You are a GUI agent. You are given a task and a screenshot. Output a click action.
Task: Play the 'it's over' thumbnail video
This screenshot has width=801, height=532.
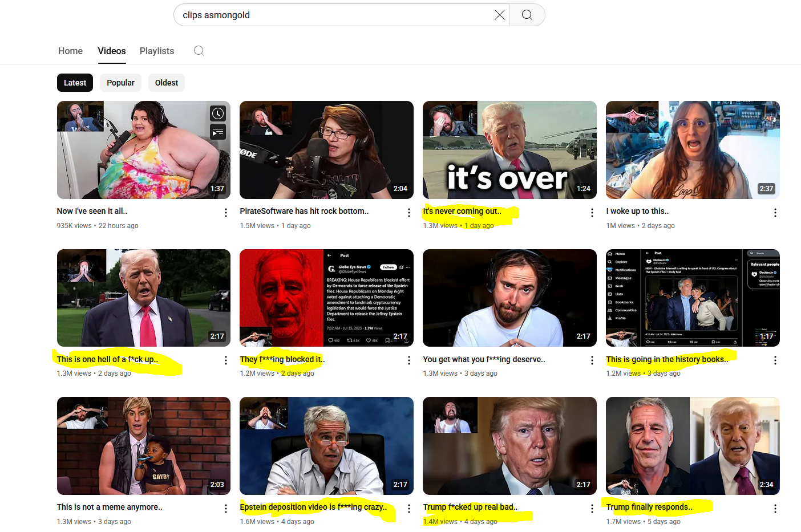[x=509, y=150]
